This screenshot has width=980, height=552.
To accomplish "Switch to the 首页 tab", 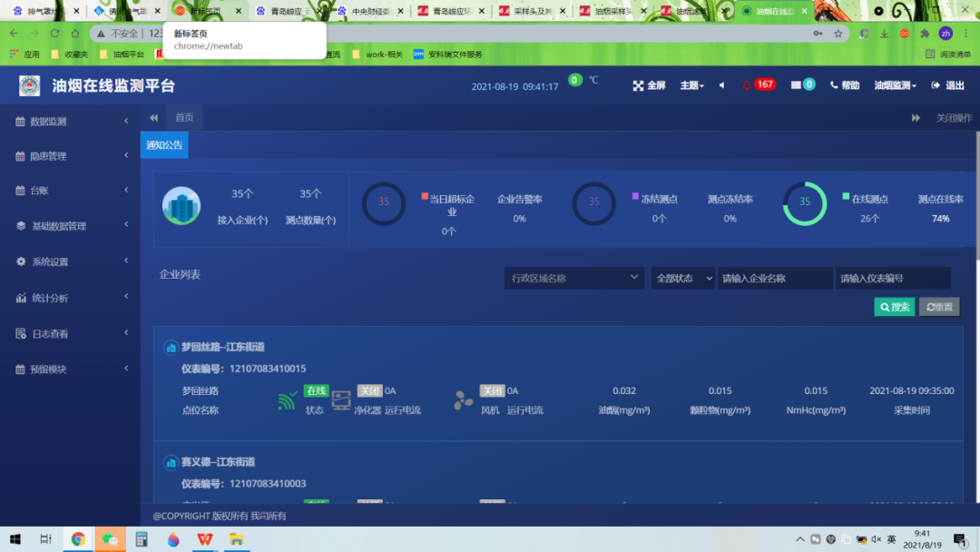I will (x=183, y=116).
